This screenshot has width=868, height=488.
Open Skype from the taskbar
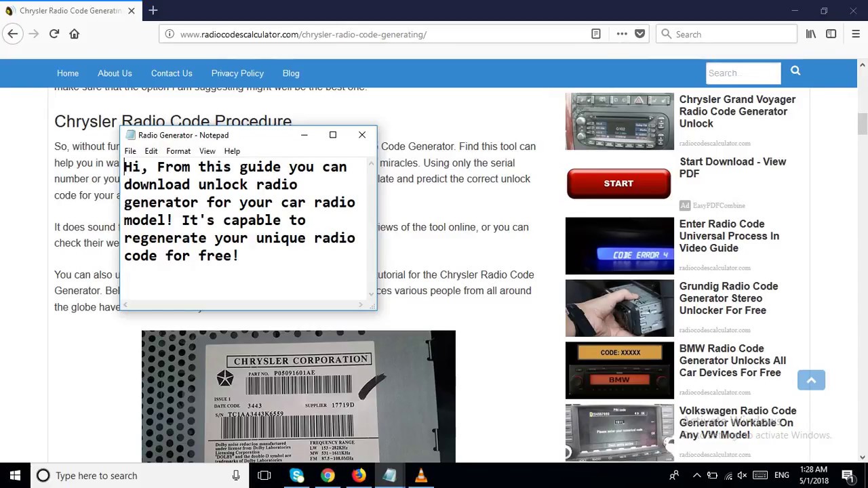coord(296,476)
